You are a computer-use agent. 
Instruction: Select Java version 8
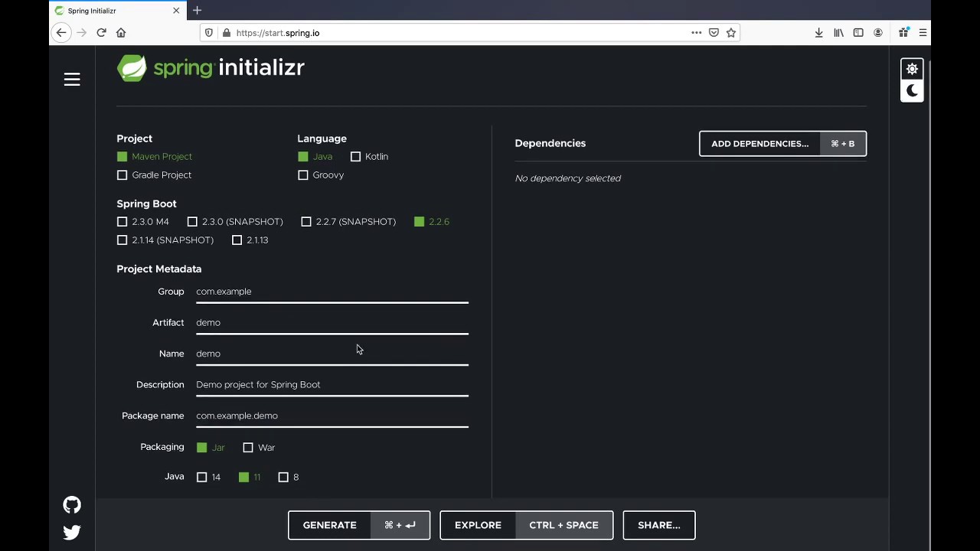(x=289, y=478)
